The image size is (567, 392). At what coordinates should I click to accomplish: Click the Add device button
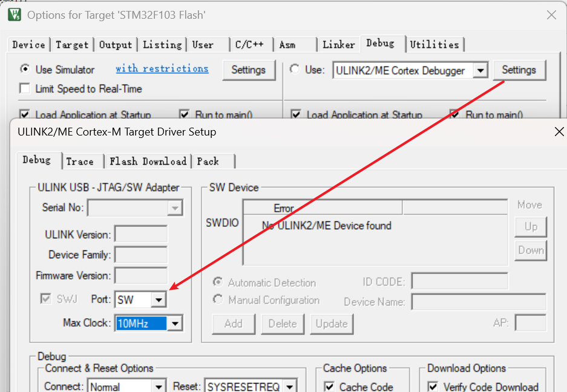[x=234, y=323]
